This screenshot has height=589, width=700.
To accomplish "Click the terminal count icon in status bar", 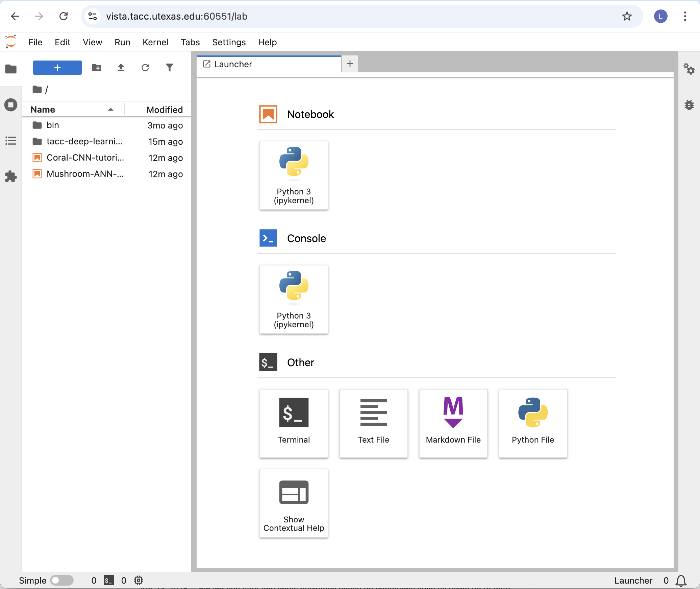I will click(x=109, y=581).
